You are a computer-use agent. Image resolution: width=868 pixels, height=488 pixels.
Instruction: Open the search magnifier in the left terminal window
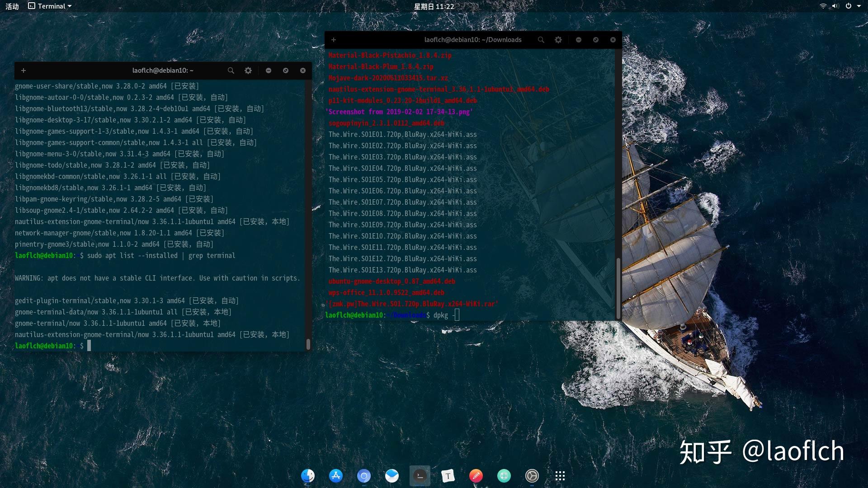tap(231, 70)
